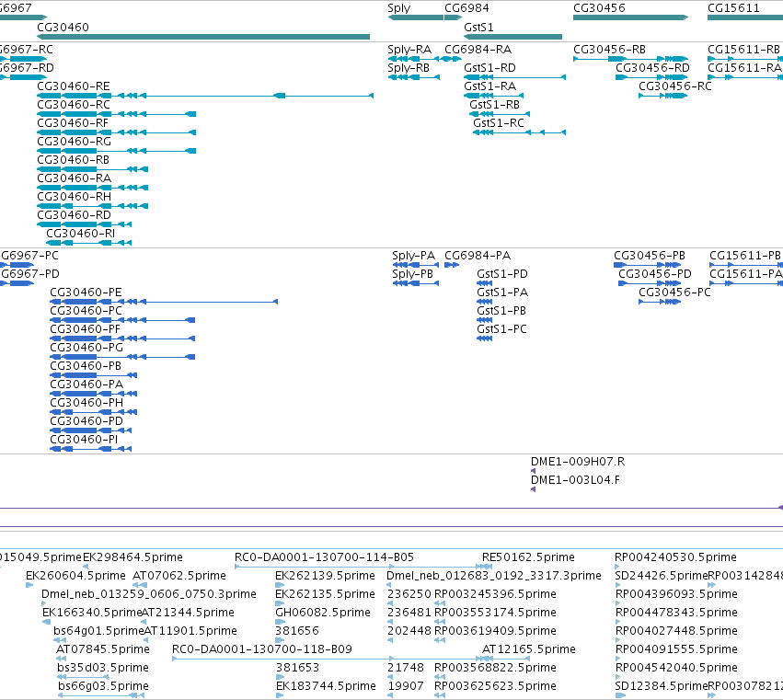Click feature DME1-009H07.R
Image resolution: width=783 pixels, height=700 pixels.
coord(578,463)
